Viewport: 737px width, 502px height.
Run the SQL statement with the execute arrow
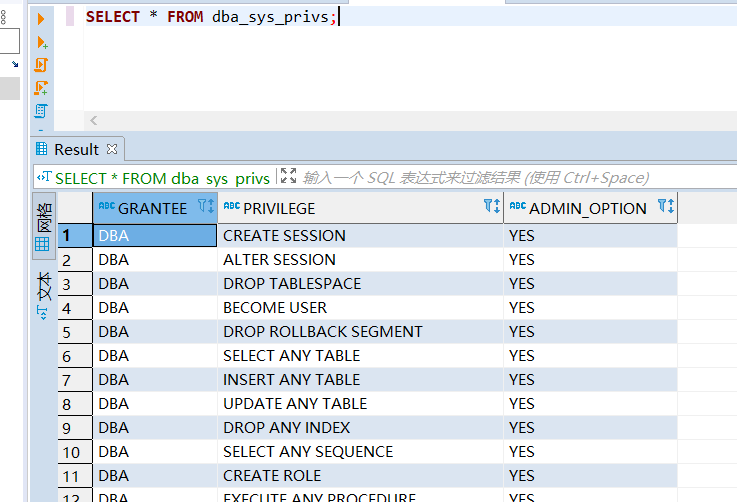[x=41, y=19]
